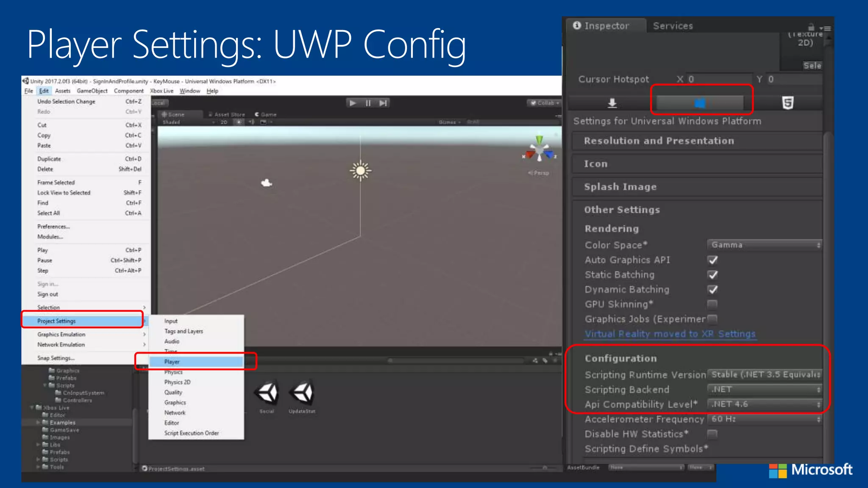This screenshot has width=868, height=488.
Task: Open Api Compatibility Level dropdown
Action: pos(765,404)
